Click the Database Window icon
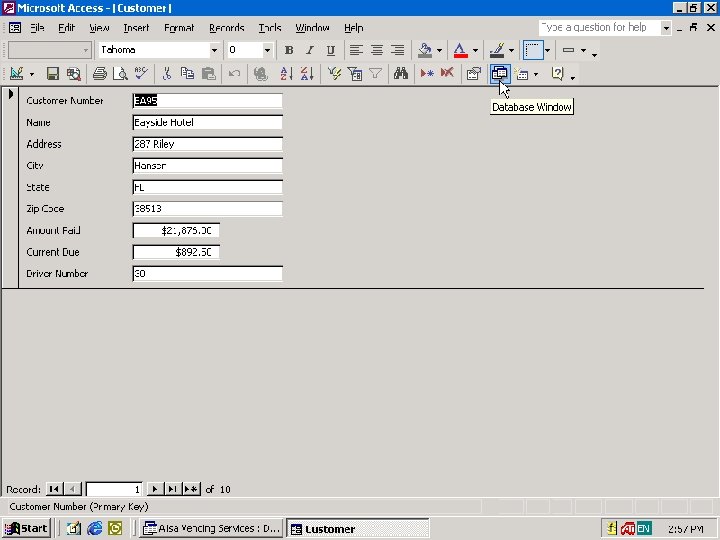 coord(499,73)
